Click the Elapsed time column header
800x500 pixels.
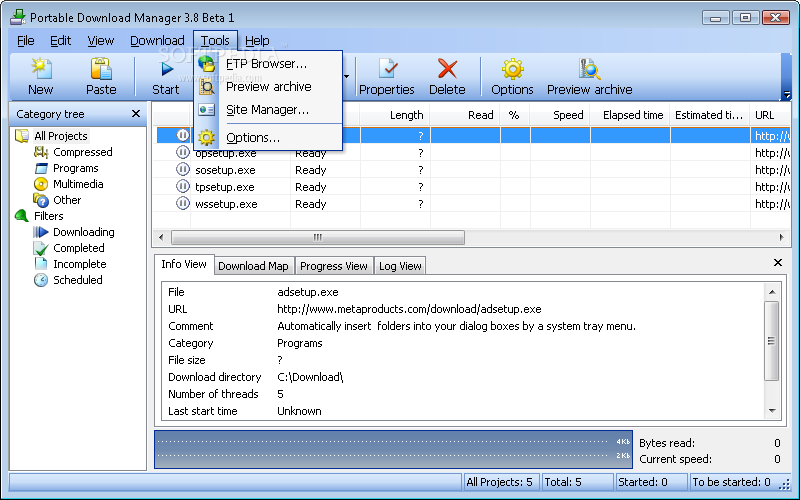pos(630,115)
